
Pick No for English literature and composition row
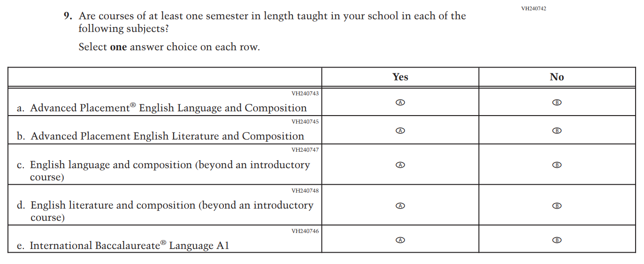[557, 206]
